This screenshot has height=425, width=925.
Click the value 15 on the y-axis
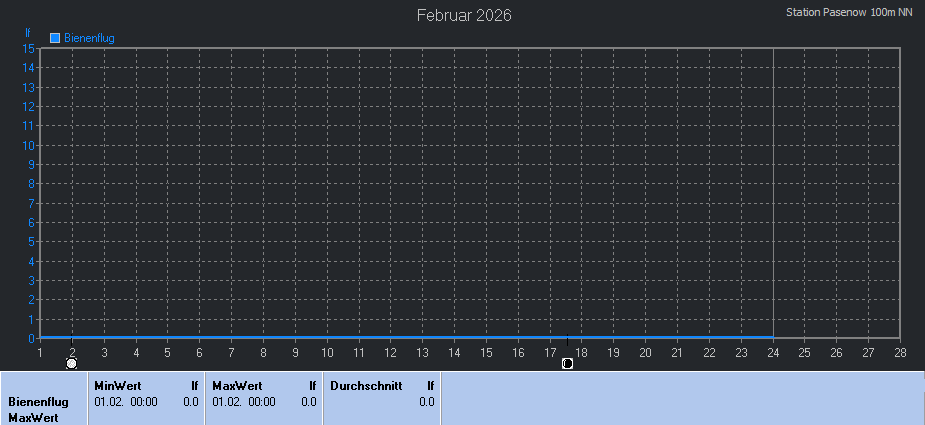click(29, 48)
